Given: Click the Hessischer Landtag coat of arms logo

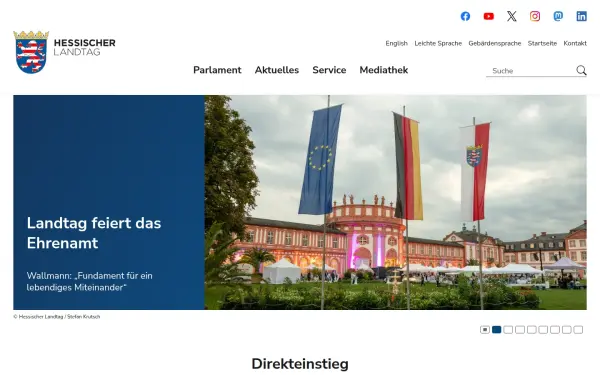Looking at the screenshot, I should coord(31,52).
